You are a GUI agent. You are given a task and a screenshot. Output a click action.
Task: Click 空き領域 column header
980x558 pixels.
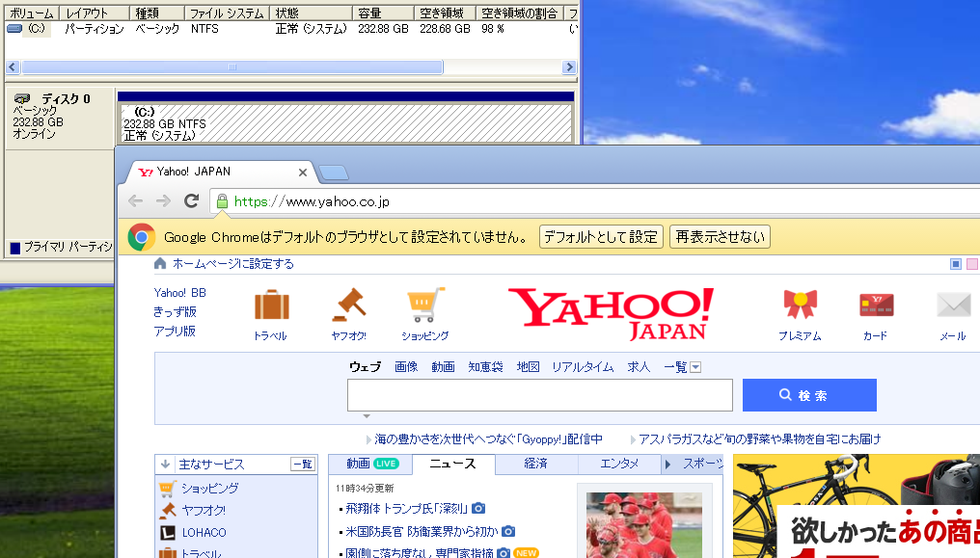(445, 13)
